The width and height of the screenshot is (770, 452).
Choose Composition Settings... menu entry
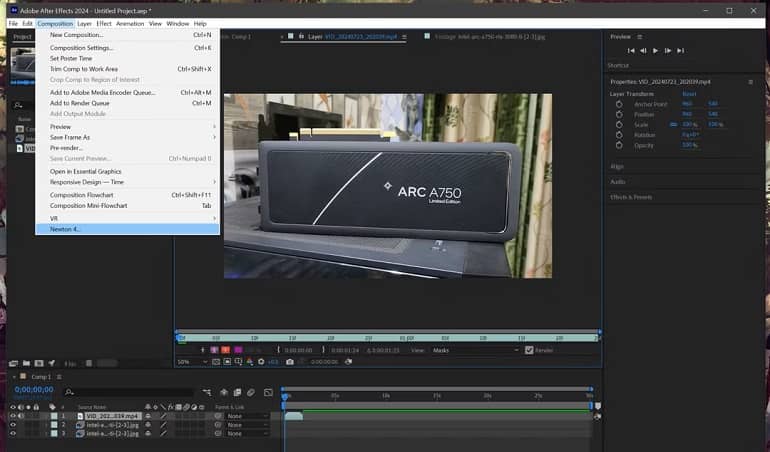[127, 48]
